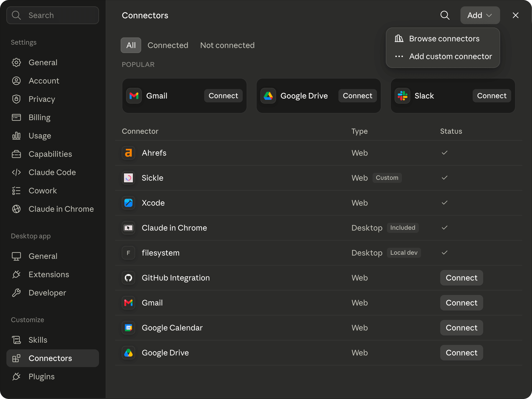Go to Usage settings in the sidebar
The width and height of the screenshot is (532, 399).
tap(53, 136)
